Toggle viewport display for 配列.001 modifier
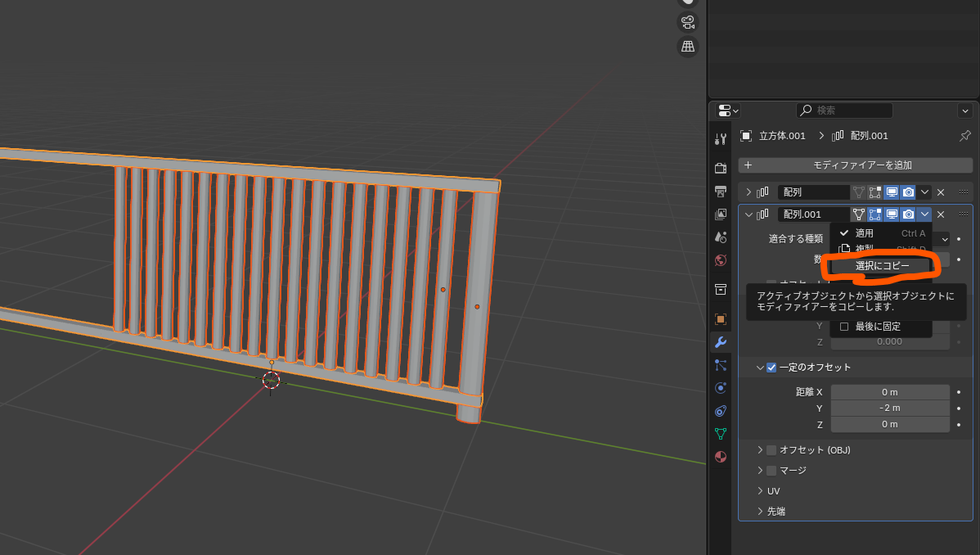 892,214
